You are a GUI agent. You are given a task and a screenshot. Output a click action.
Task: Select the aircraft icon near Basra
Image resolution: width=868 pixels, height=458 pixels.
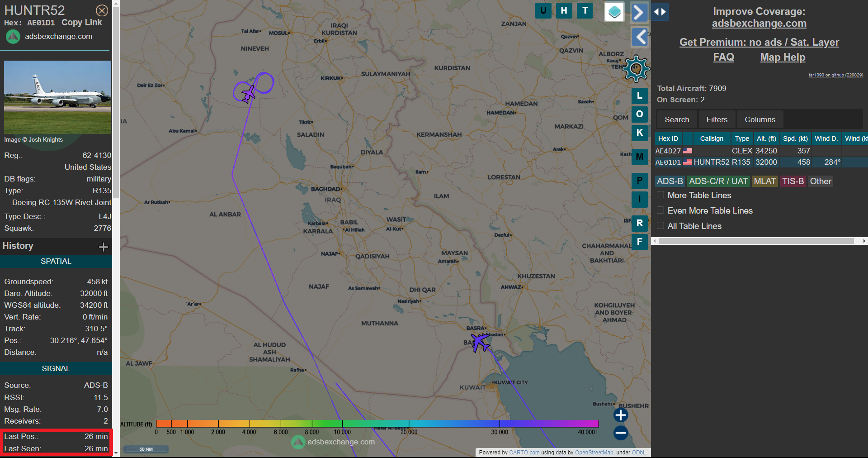(x=480, y=343)
